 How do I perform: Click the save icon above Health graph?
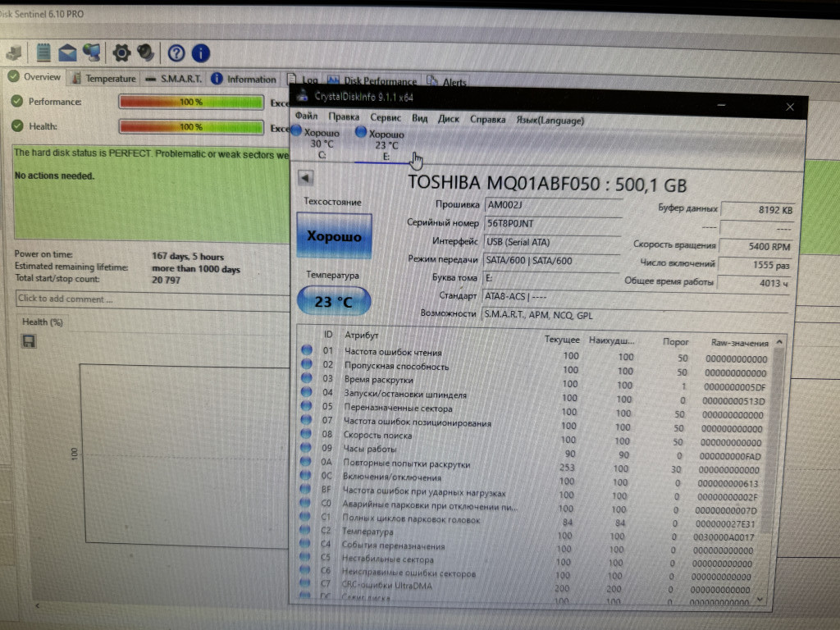tap(30, 341)
